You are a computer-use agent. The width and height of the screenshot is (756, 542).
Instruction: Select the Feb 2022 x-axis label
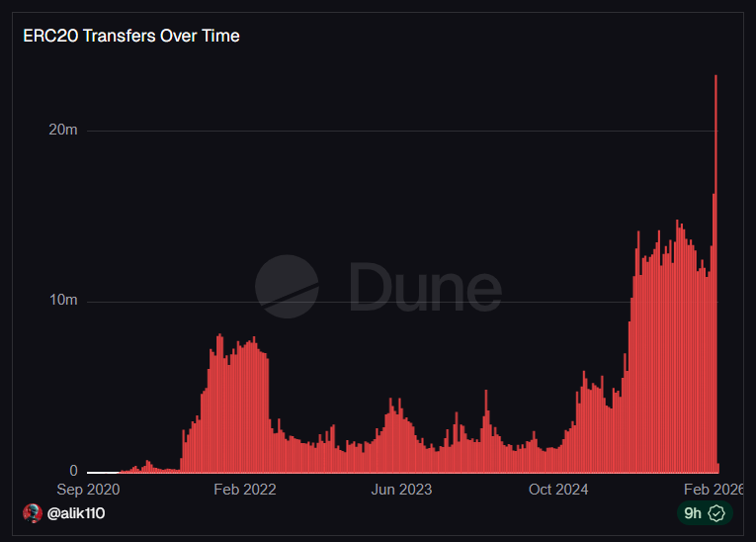click(x=245, y=490)
